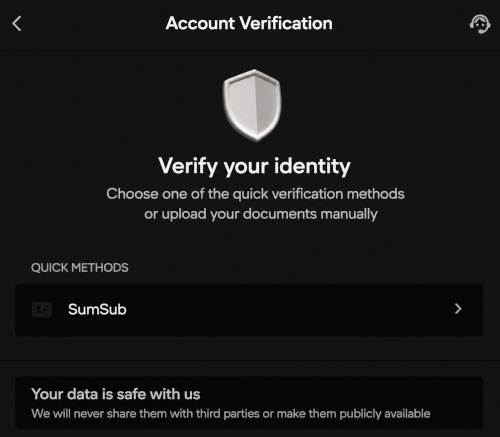Click the never share with third parties text
Image resolution: width=500 pixels, height=437 pixels.
tap(231, 414)
